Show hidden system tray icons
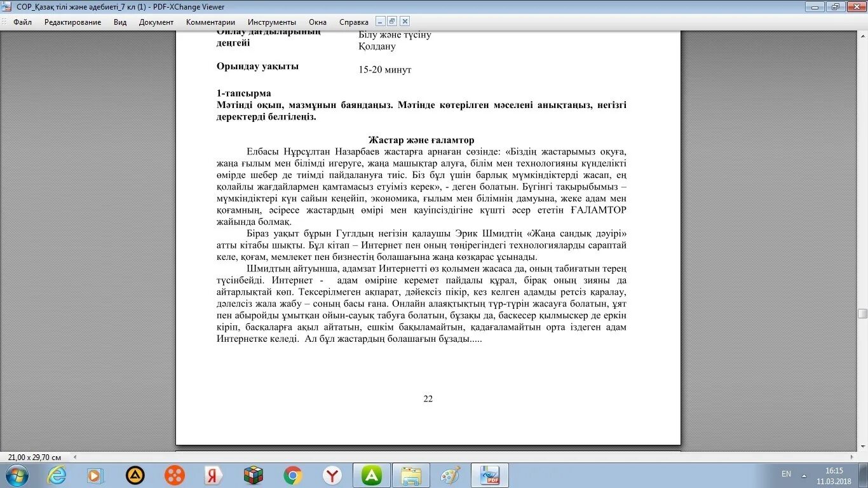 804,475
